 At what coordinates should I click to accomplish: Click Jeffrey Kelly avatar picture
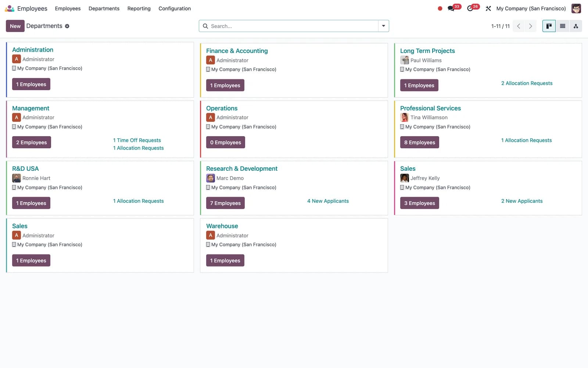tap(405, 178)
